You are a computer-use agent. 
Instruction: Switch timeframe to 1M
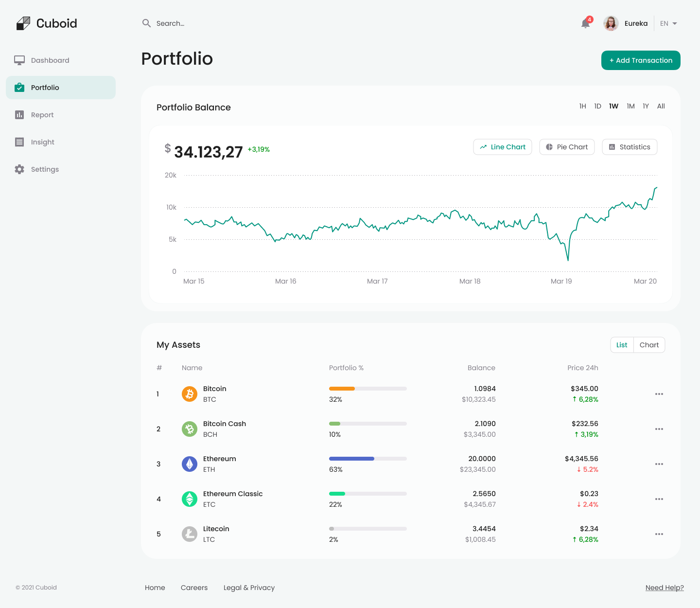[630, 106]
